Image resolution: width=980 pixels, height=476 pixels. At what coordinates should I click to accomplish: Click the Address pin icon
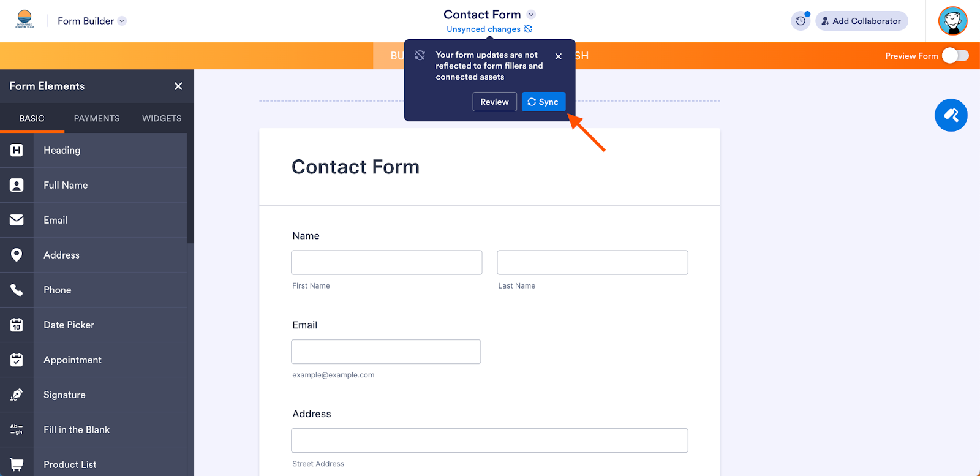point(17,255)
